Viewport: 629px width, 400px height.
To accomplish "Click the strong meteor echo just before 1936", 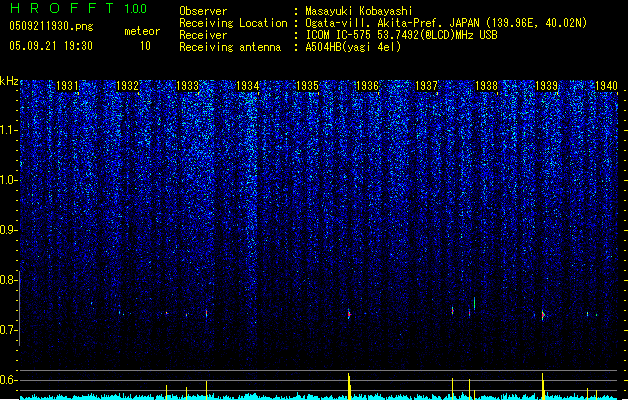I will 349,314.
